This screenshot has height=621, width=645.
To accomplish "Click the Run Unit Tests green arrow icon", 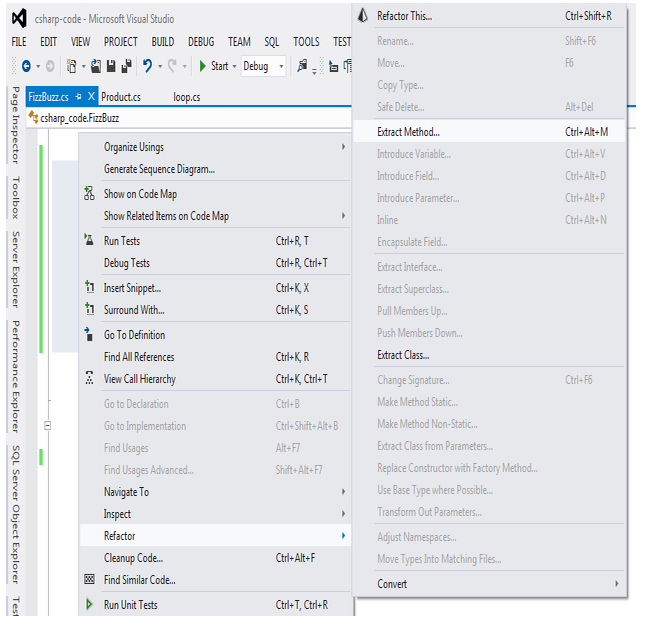I will click(x=89, y=604).
